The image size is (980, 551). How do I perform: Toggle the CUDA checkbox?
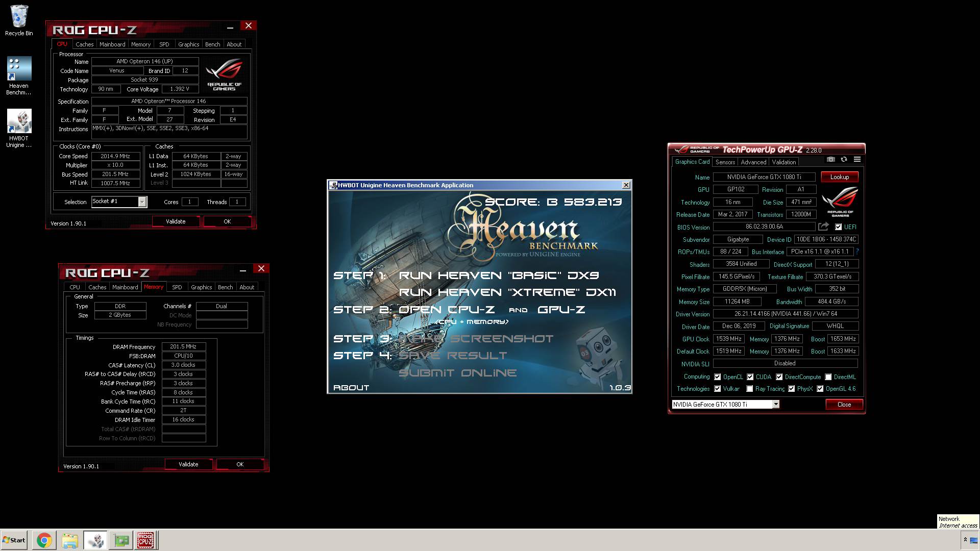[750, 377]
